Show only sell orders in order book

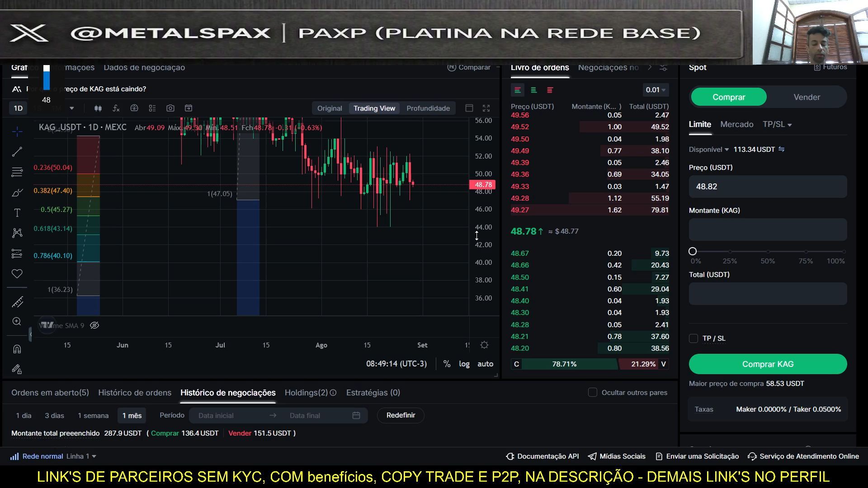click(x=550, y=90)
